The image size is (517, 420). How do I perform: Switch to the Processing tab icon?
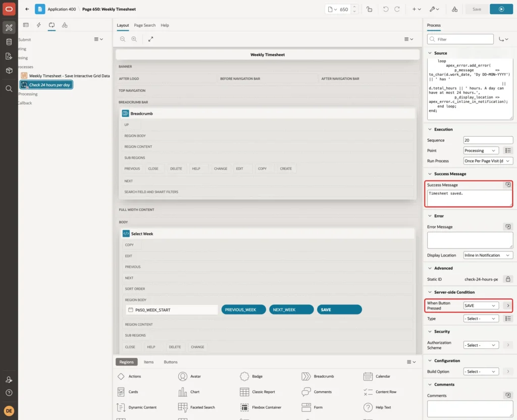point(52,25)
